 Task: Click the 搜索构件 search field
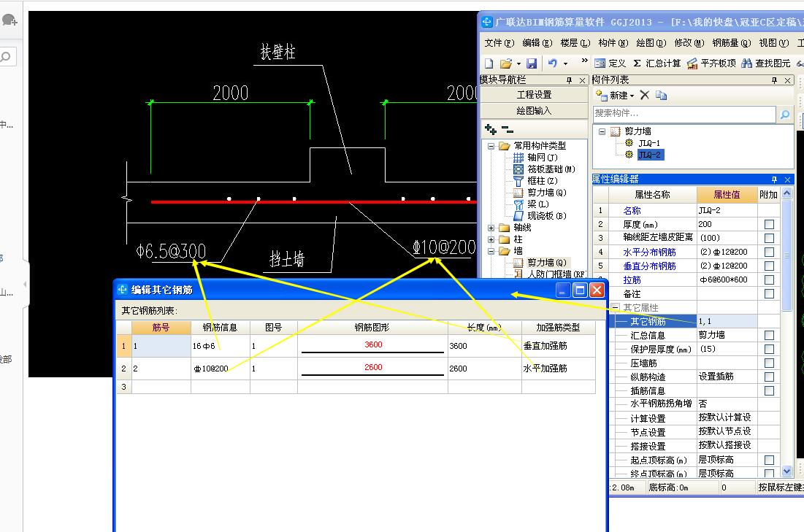click(684, 114)
